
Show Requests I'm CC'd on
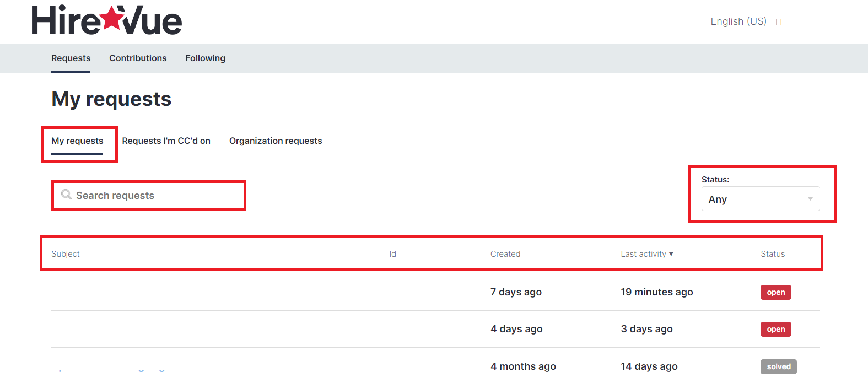166,141
